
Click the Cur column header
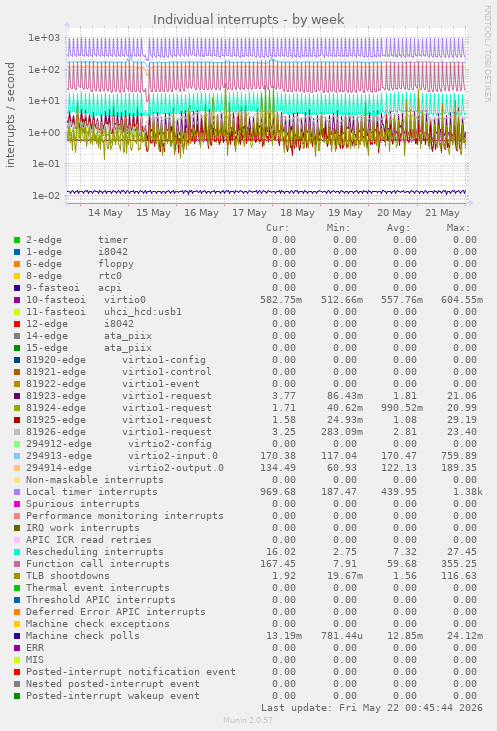[x=278, y=228]
